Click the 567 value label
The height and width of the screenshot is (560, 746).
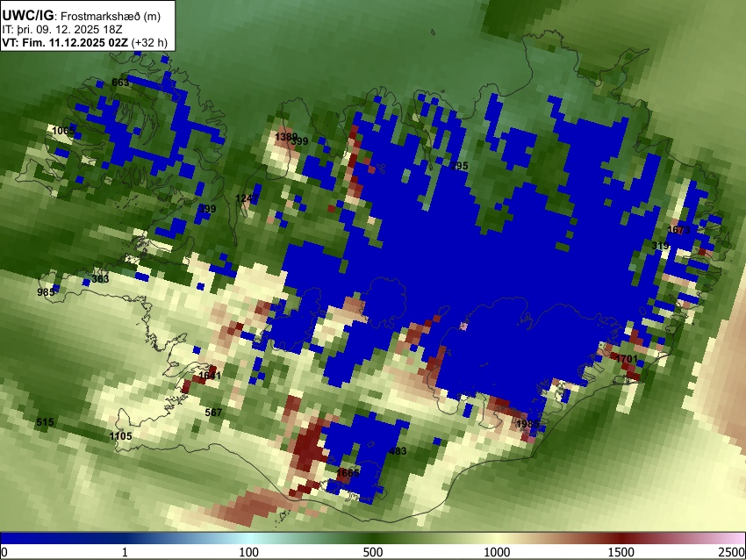(213, 413)
